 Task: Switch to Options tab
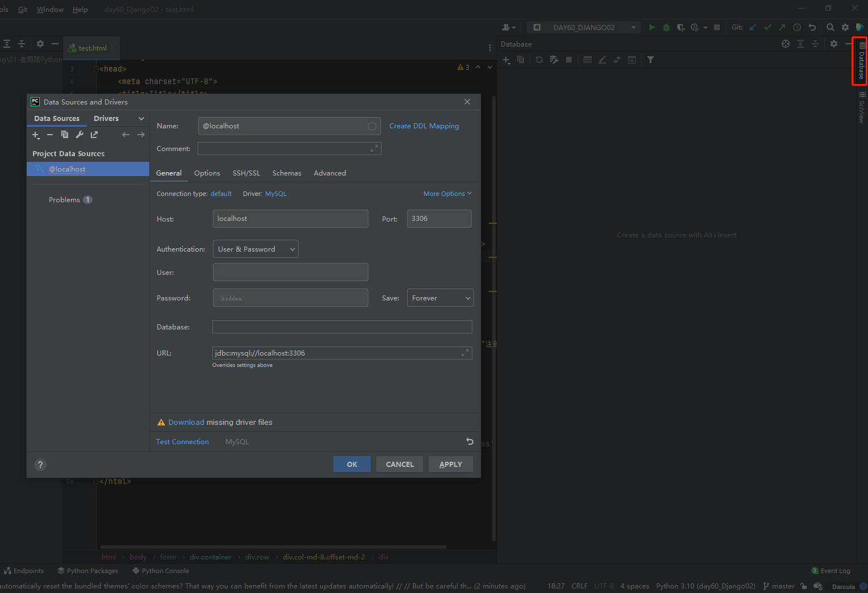[207, 173]
